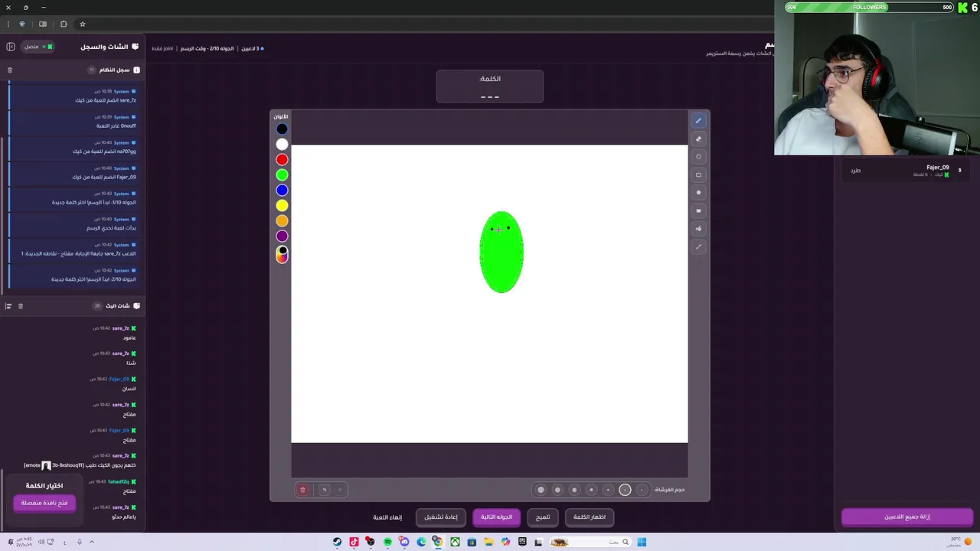This screenshot has height=551, width=980.
Task: Clear the canvas with red trash button
Action: tap(302, 490)
